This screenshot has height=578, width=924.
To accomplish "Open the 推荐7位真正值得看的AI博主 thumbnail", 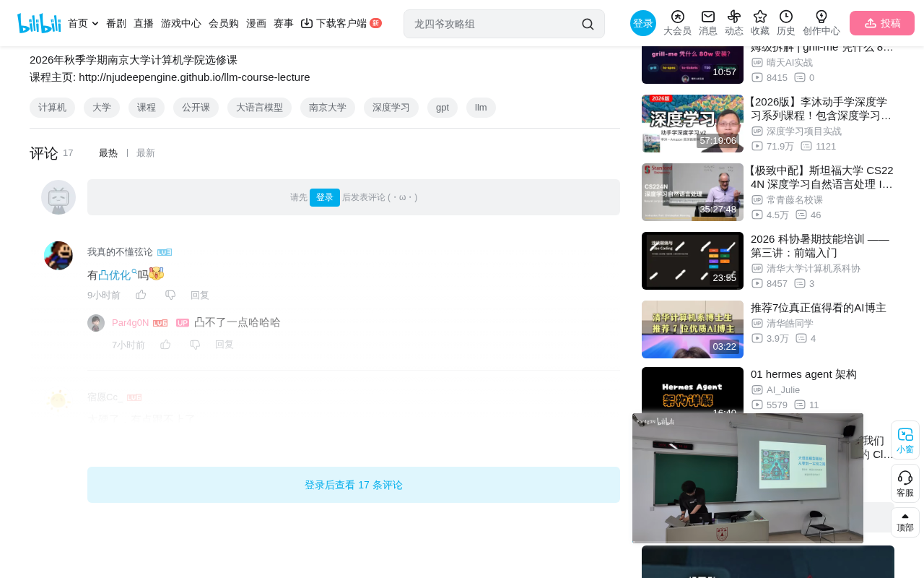I will click(692, 329).
